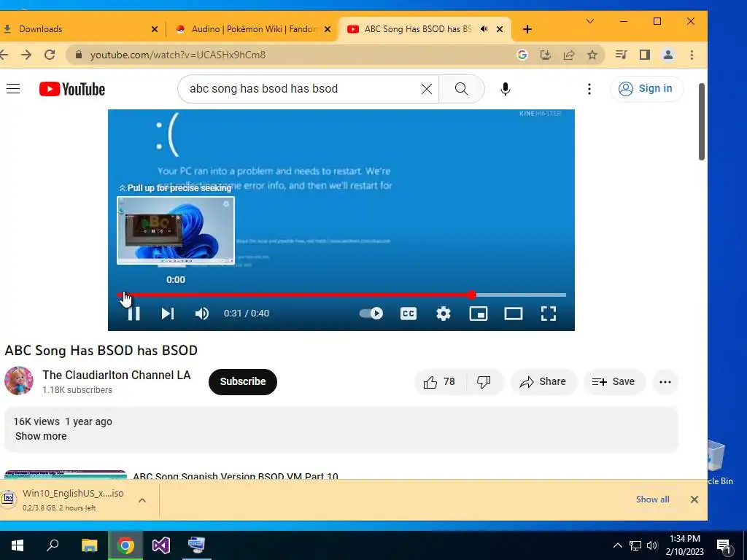Bookmark this page with star

coord(592,55)
